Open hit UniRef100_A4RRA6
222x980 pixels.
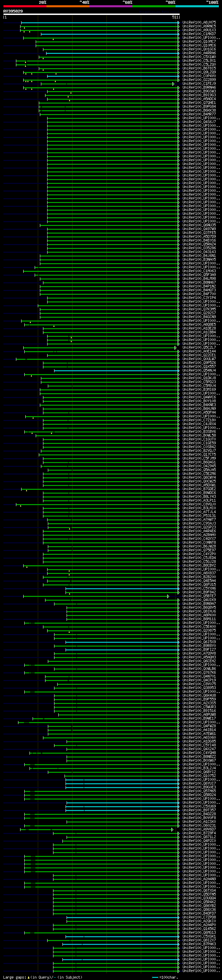(x=199, y=53)
